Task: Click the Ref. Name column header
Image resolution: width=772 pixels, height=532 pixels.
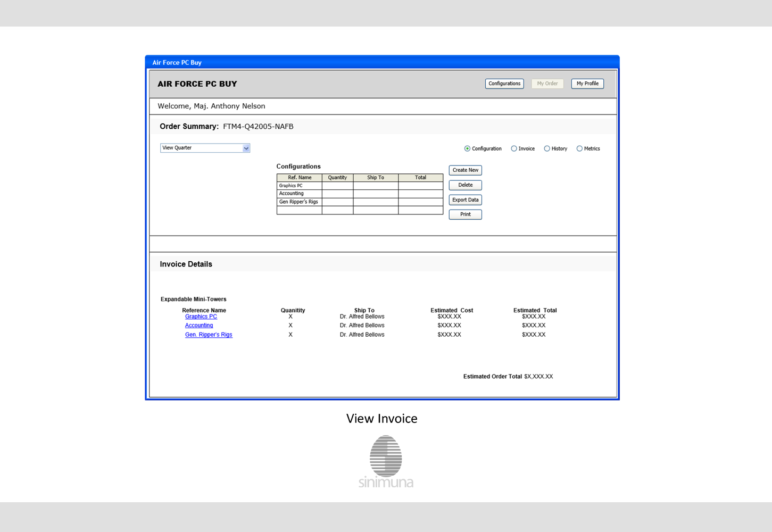Action: coord(300,178)
